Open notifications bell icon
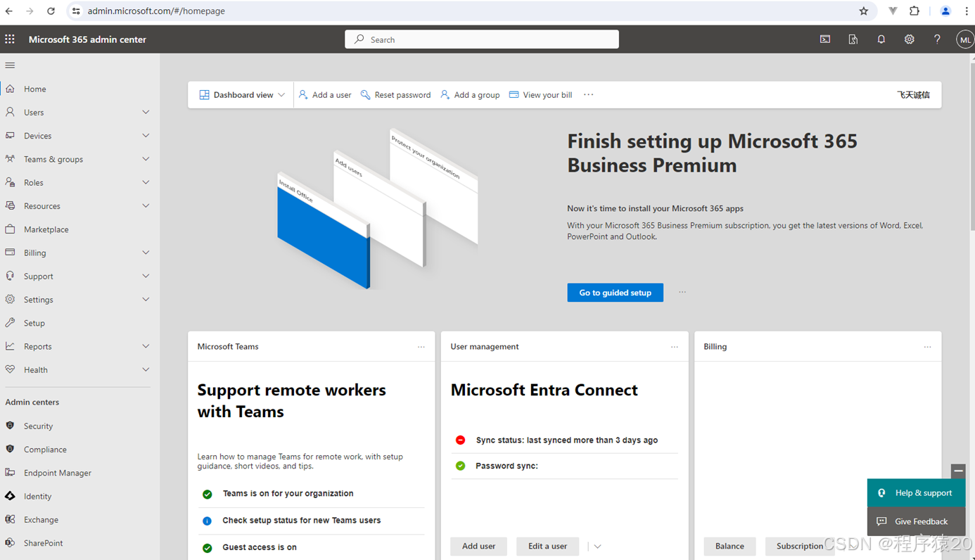Viewport: 975px width, 560px height. [881, 39]
